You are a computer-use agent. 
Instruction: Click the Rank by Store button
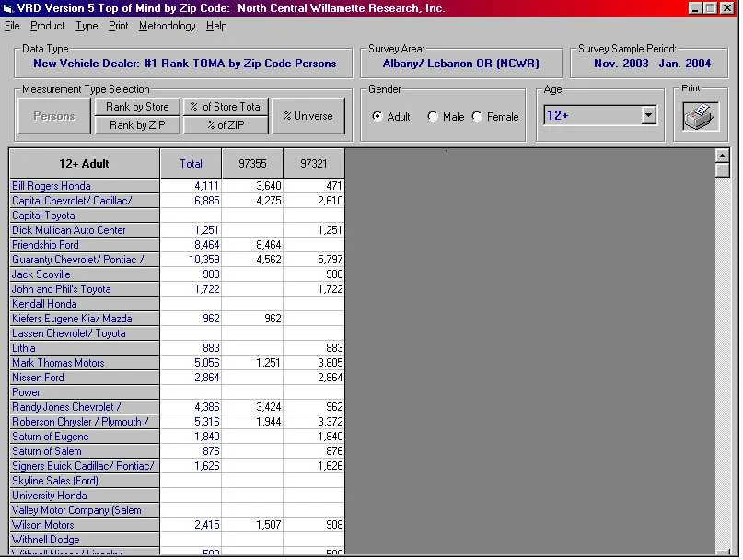[x=137, y=107]
